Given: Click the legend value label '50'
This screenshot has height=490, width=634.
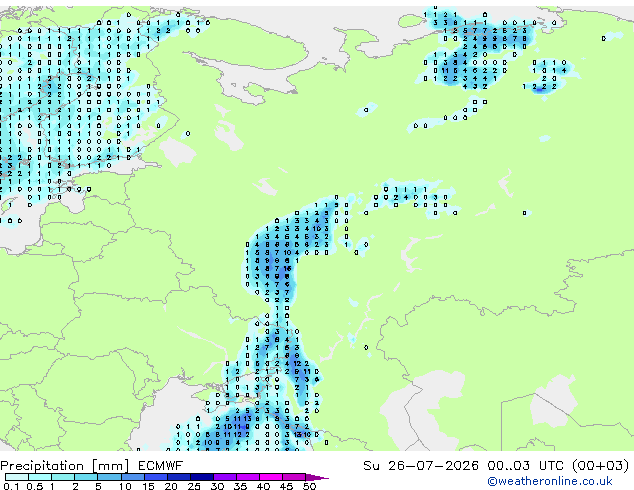Looking at the screenshot, I should 310,486.
